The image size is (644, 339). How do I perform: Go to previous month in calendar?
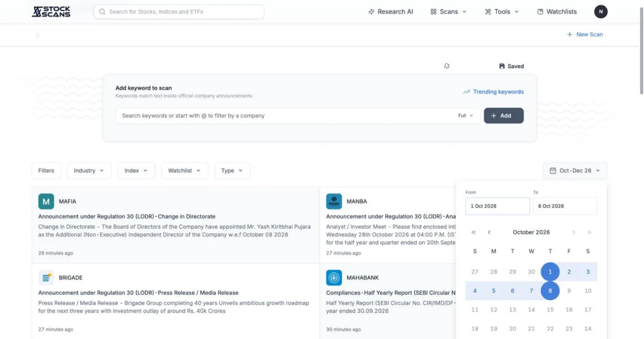click(x=489, y=232)
